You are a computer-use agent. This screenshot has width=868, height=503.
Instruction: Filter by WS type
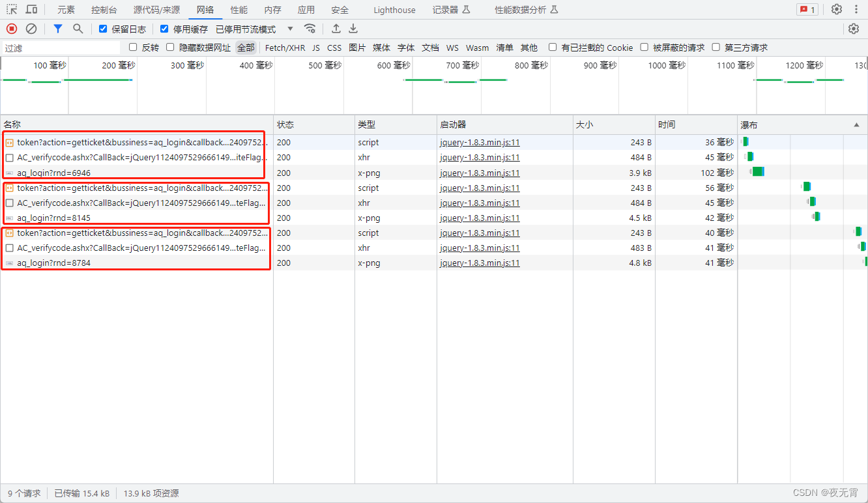point(452,48)
